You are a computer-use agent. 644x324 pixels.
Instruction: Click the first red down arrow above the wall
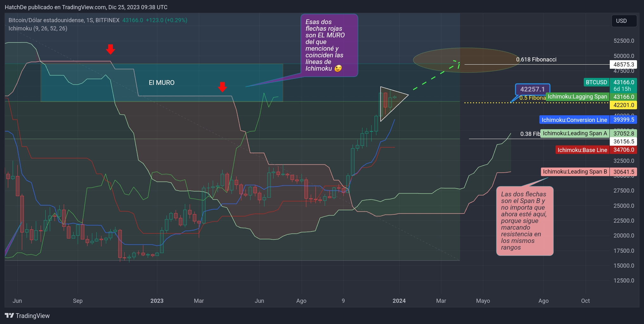pos(110,49)
